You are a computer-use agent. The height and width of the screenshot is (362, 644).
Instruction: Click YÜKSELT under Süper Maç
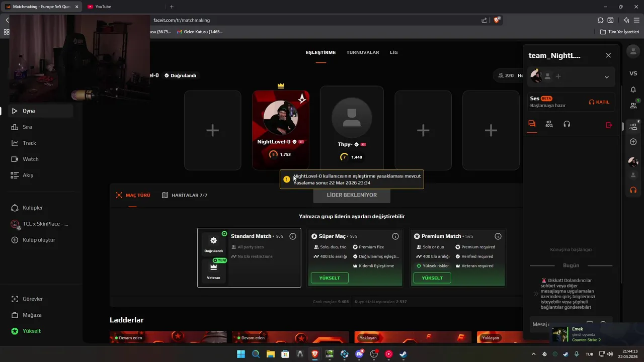330,278
